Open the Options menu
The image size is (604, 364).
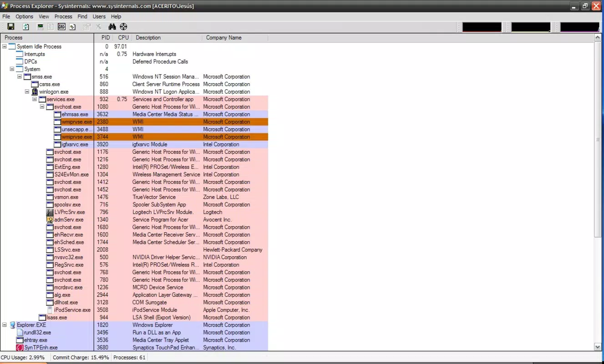pos(25,16)
